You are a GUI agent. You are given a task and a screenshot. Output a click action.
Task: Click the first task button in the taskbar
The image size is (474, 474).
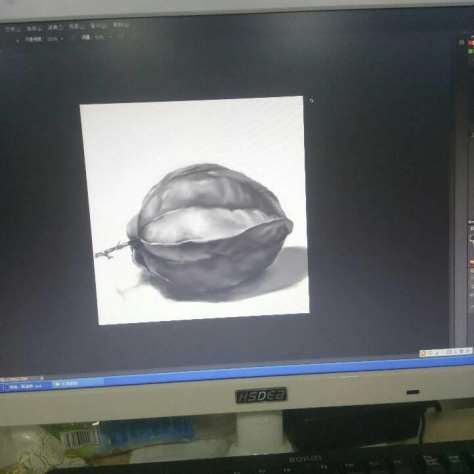click(x=26, y=387)
